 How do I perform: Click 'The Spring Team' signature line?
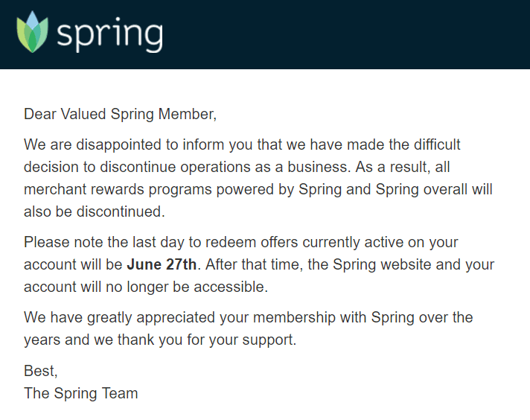pyautogui.click(x=81, y=393)
